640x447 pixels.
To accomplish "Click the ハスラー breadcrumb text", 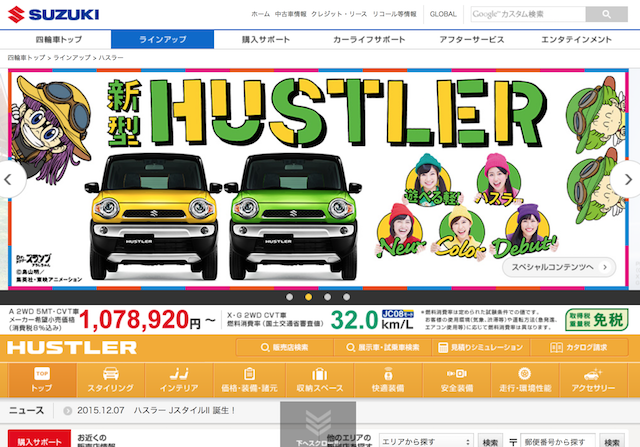I will click(111, 58).
